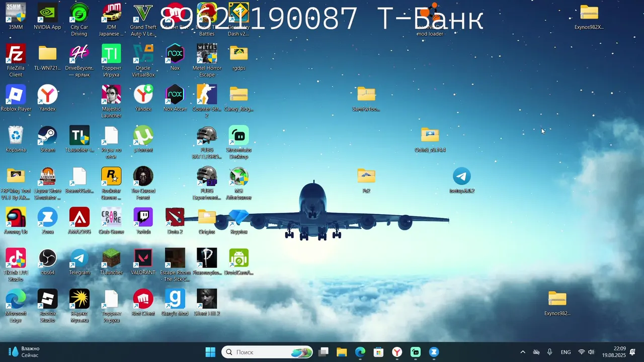Open Task View from the taskbar

coord(324,352)
